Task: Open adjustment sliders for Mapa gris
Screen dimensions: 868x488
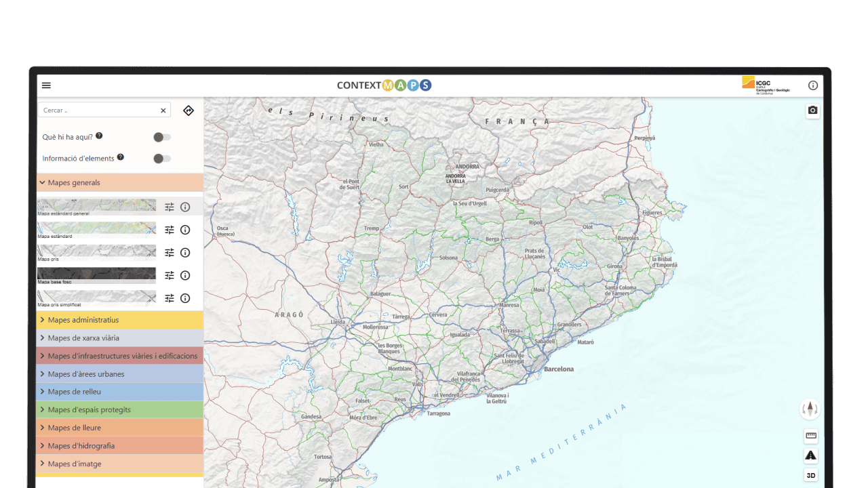Action: 170,252
